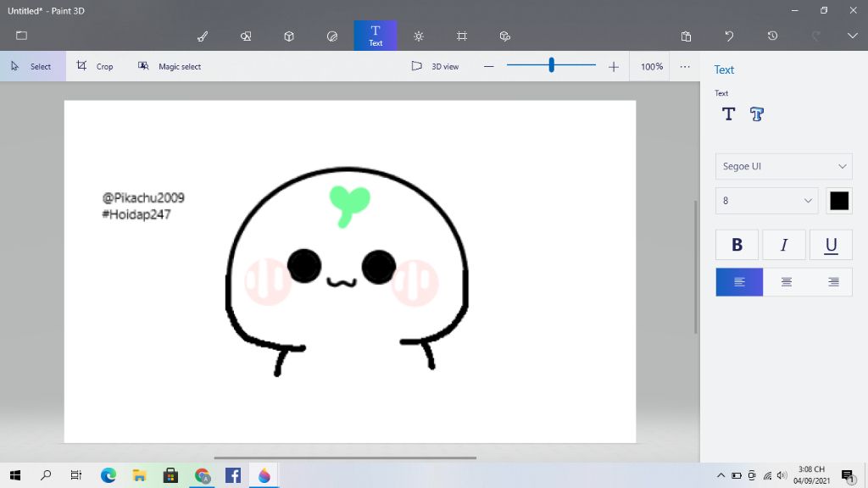Screen dimensions: 868x488
Task: Click the @Pikachu2009 text on canvas
Action: [143, 198]
